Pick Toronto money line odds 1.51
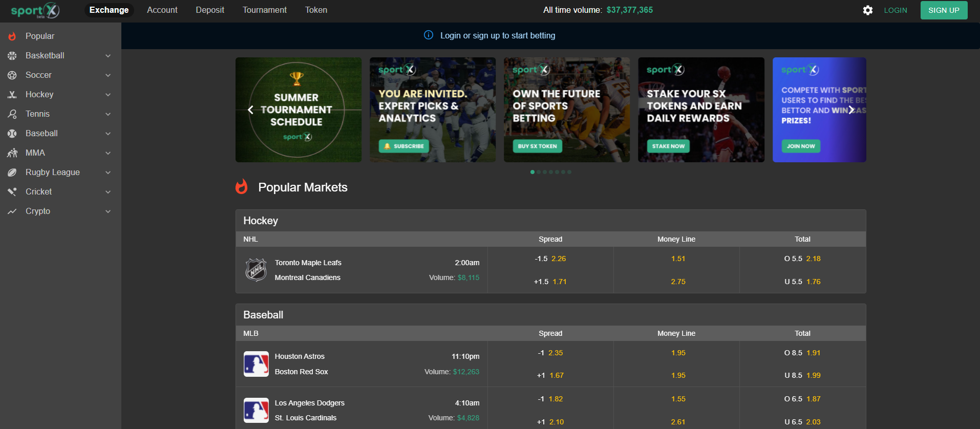The width and height of the screenshot is (980, 429). click(678, 259)
